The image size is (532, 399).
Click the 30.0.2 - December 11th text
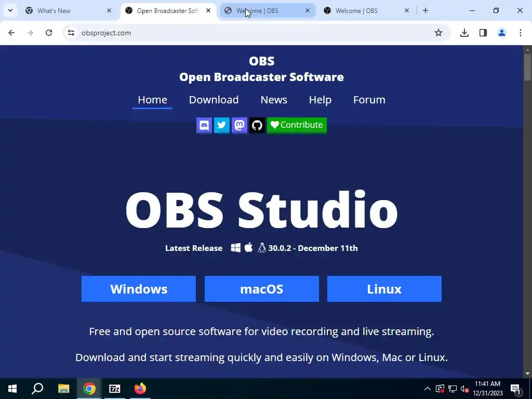313,248
